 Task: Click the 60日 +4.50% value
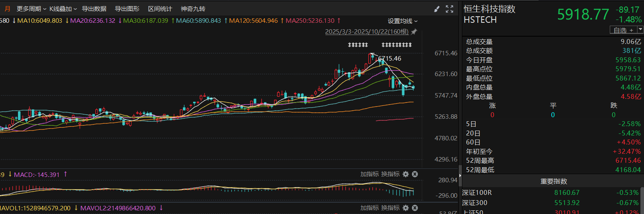coord(629,142)
